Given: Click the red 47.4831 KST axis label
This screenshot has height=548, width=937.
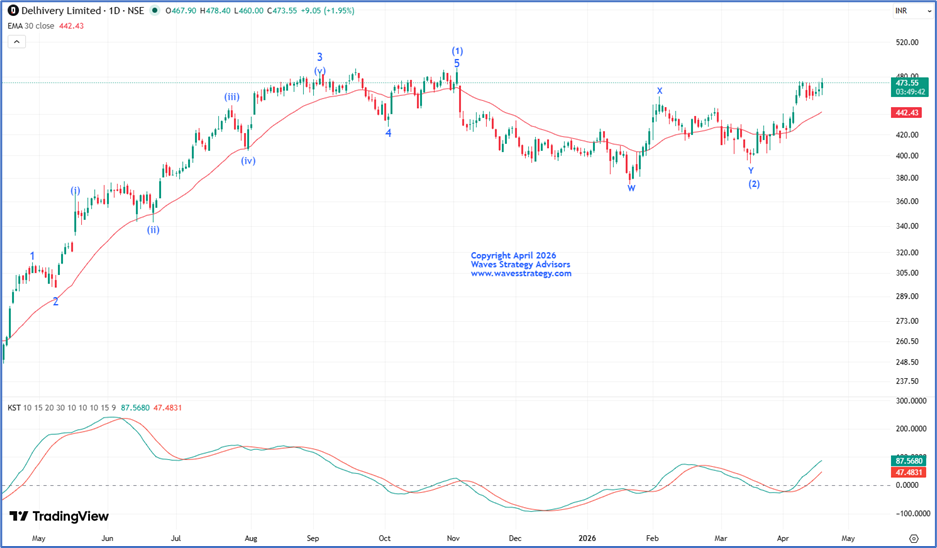Looking at the screenshot, I should click(x=909, y=472).
